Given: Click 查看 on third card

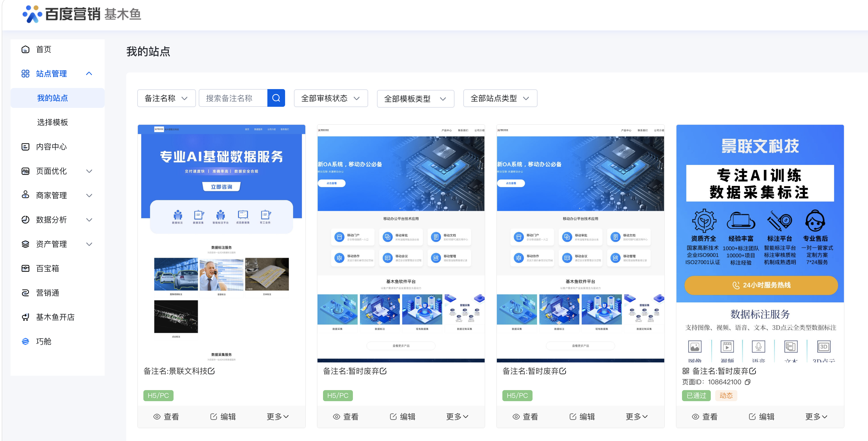Looking at the screenshot, I should (x=525, y=417).
